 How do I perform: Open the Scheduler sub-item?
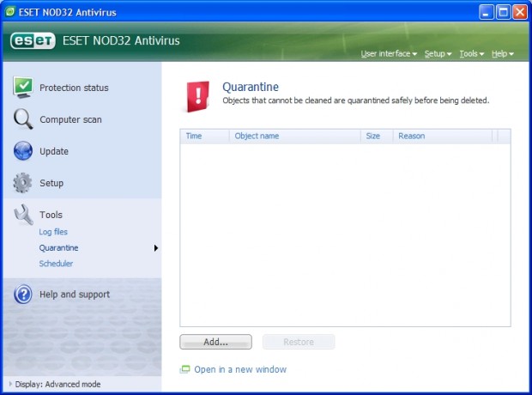point(56,264)
